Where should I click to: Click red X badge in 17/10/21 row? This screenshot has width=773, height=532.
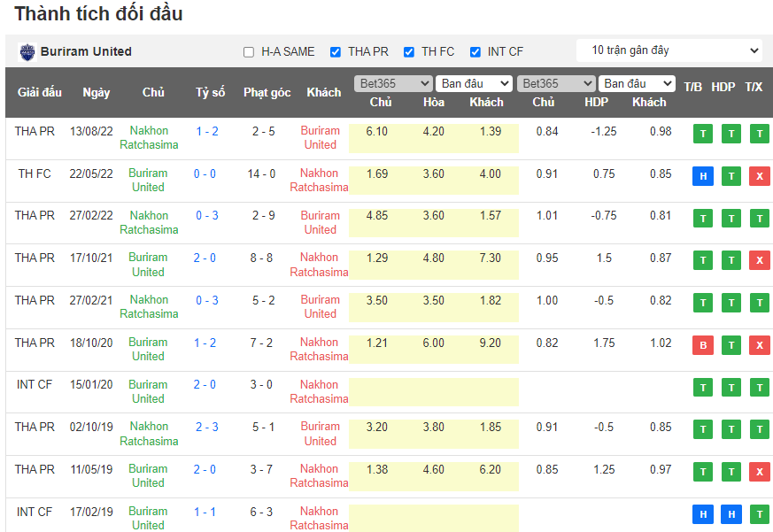pyautogui.click(x=759, y=260)
